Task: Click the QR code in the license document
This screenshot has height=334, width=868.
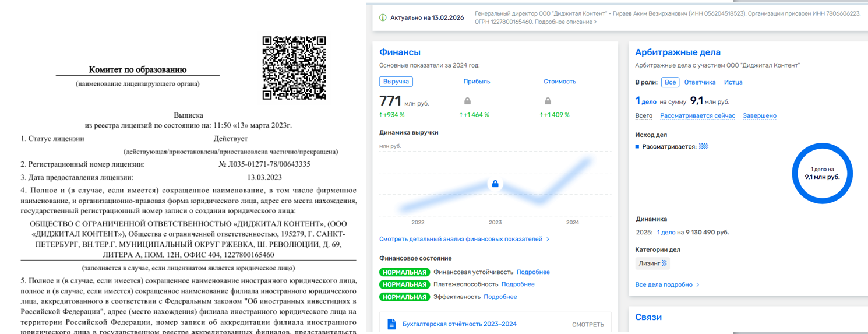Action: click(294, 68)
